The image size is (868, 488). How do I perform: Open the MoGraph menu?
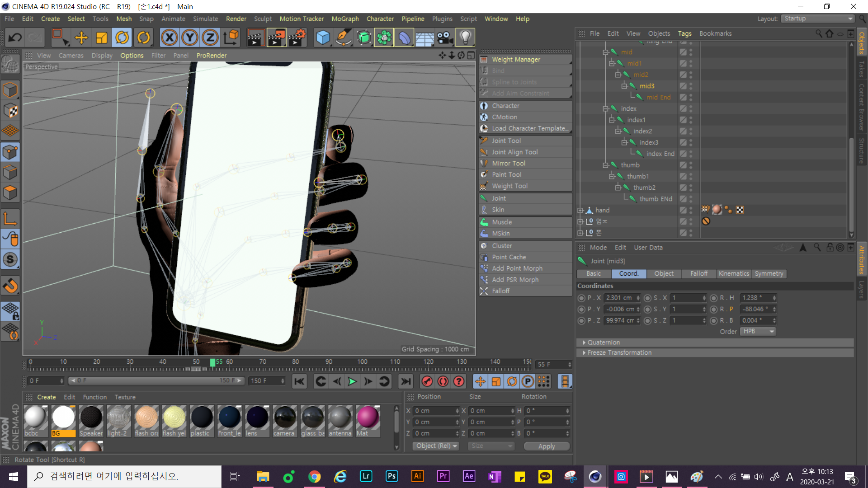[345, 19]
